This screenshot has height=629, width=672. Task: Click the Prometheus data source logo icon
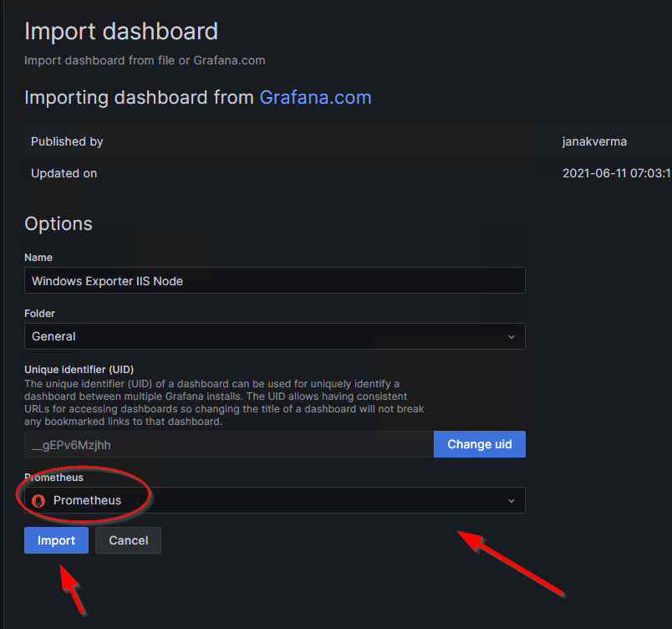coord(38,500)
